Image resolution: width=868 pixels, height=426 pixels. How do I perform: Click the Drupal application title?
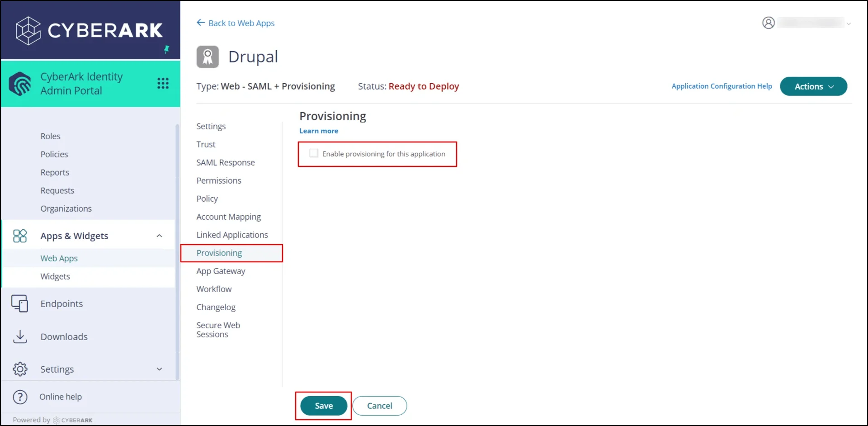[253, 57]
